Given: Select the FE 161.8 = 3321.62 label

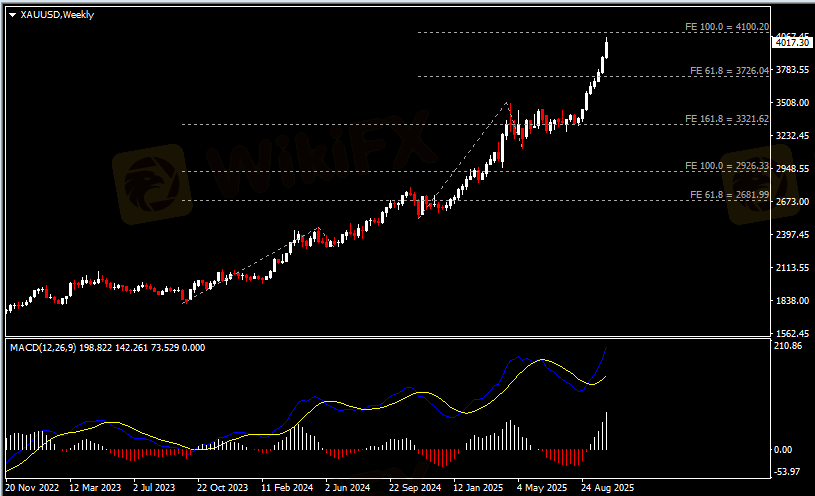Looking at the screenshot, I should tap(726, 119).
